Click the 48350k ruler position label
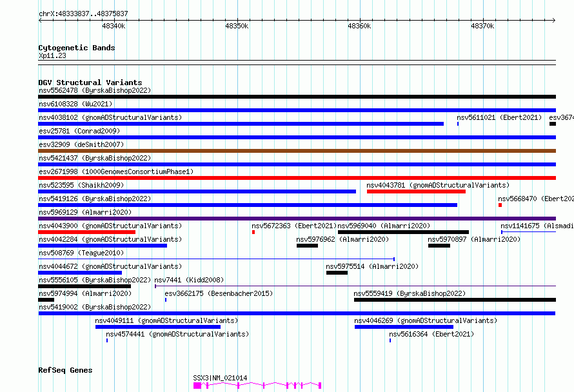 (x=237, y=26)
